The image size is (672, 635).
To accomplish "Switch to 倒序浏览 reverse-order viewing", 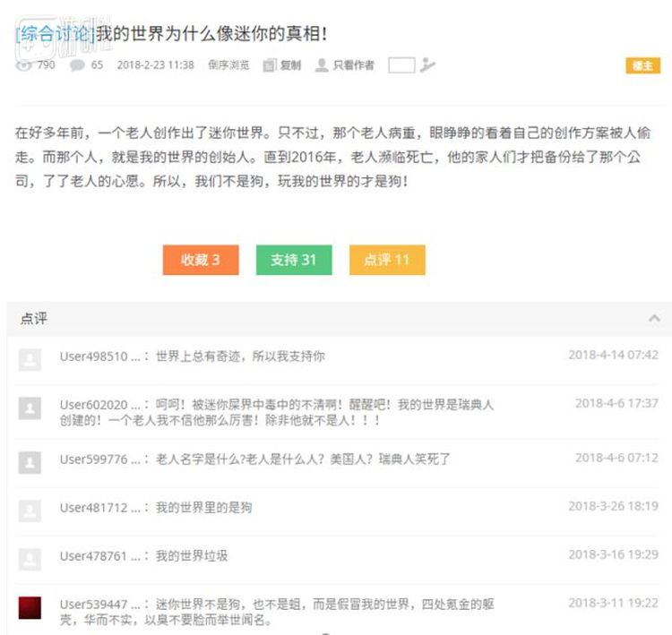I will tap(228, 65).
